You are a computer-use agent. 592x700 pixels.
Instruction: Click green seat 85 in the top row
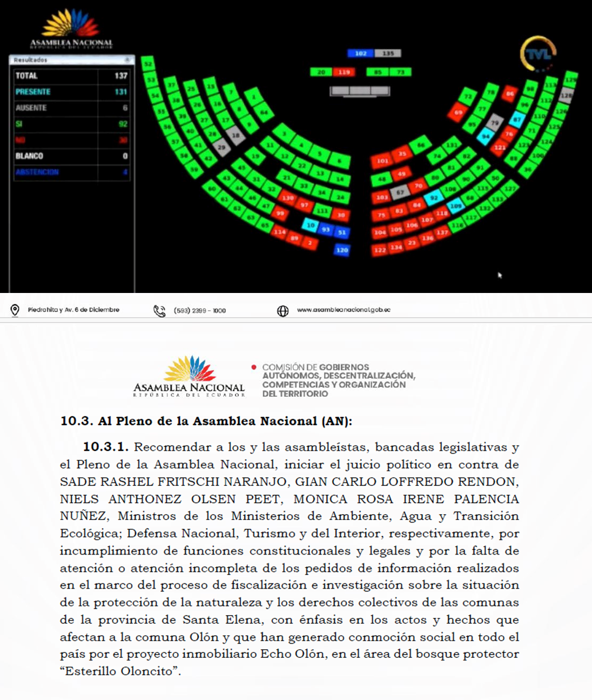point(378,72)
